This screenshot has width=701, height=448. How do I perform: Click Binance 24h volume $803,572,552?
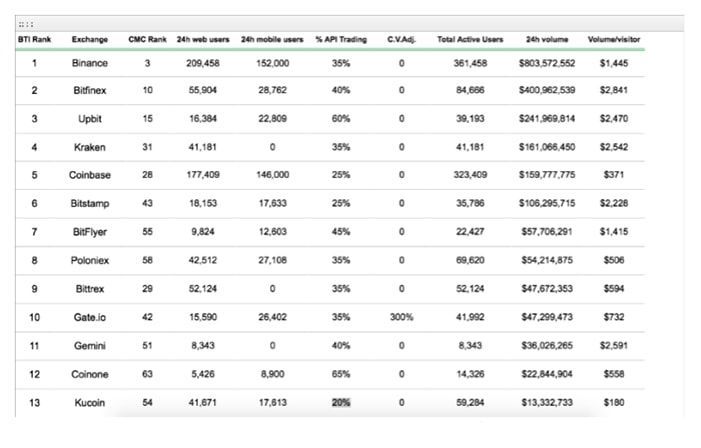547,63
